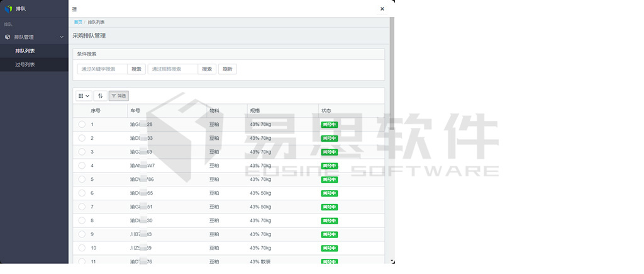Go to 首页 breadcrumb link

(x=78, y=22)
